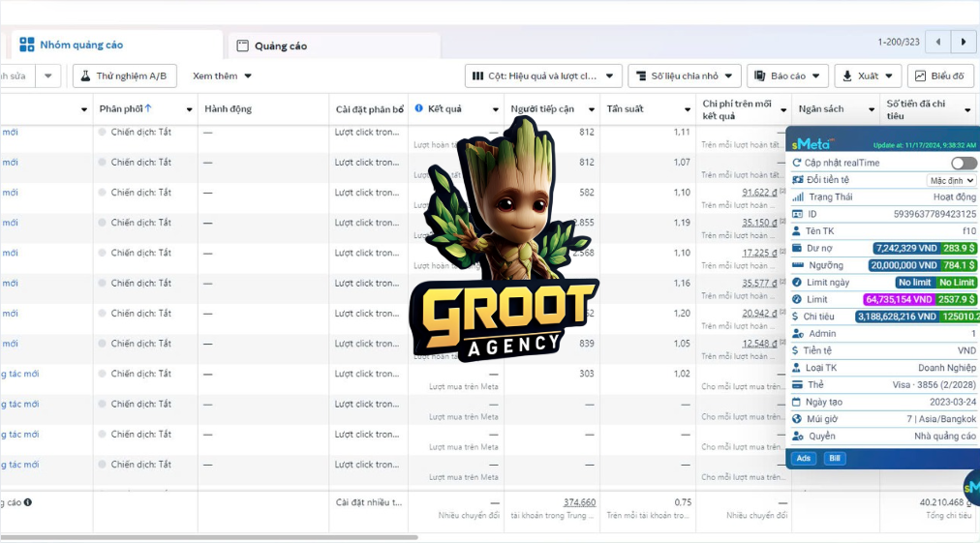
Task: Click the Bill button in sMeta
Action: click(835, 458)
